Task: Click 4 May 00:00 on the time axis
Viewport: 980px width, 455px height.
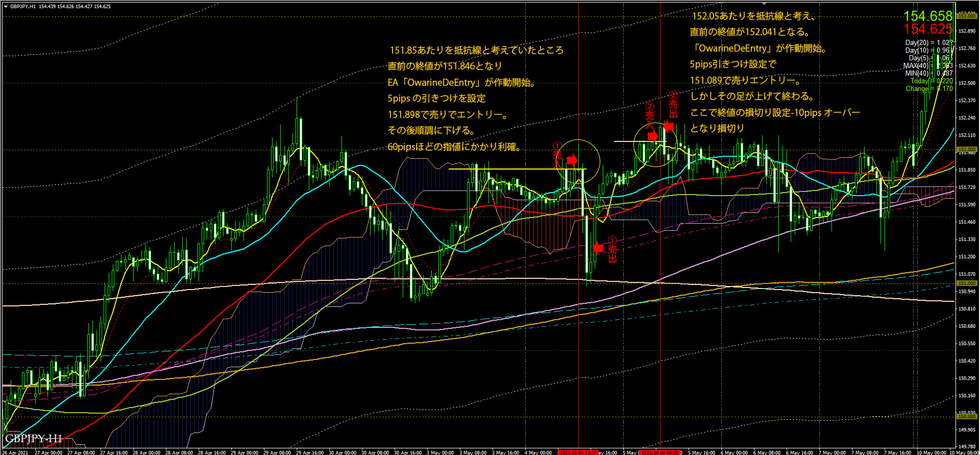Action: tap(538, 452)
